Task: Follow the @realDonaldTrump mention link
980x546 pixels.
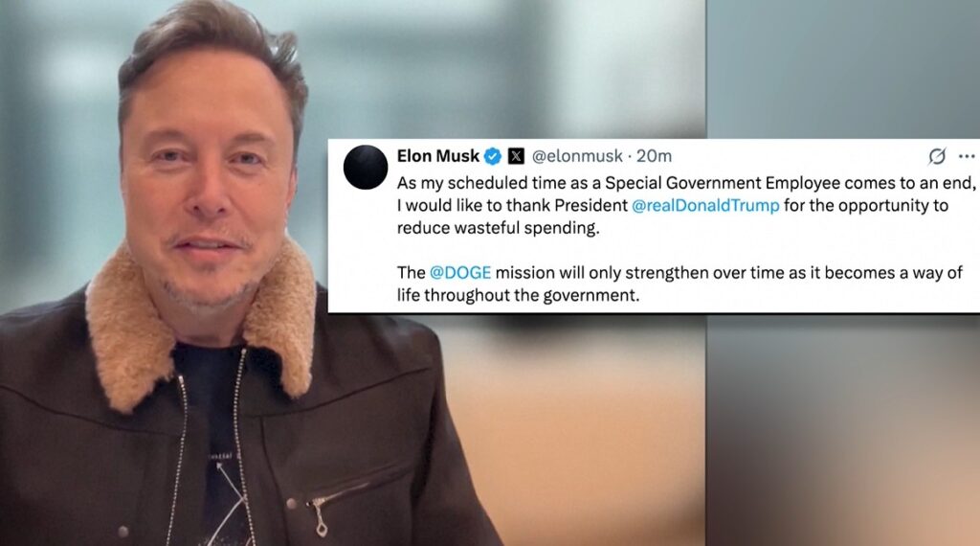Action: [x=705, y=206]
